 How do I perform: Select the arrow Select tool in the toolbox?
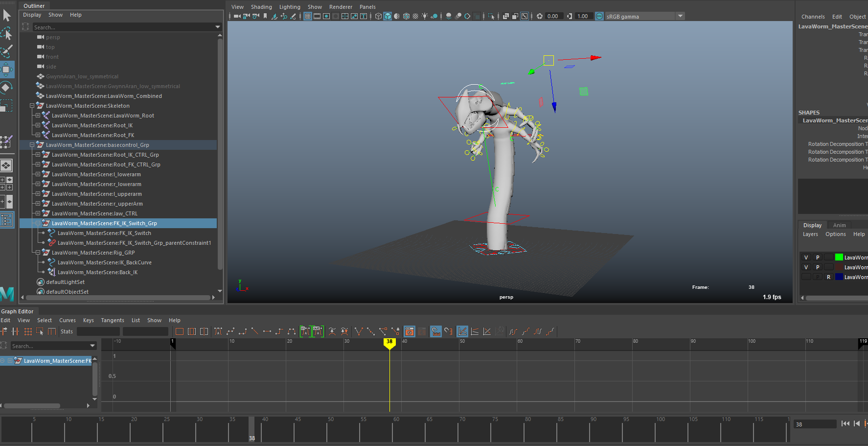[x=7, y=15]
